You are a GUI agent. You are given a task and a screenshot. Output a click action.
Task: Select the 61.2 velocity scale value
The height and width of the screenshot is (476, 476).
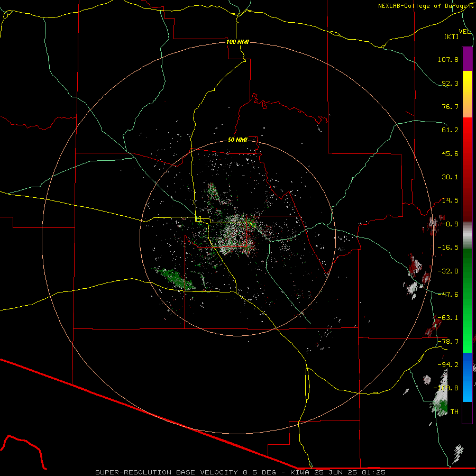coord(450,130)
